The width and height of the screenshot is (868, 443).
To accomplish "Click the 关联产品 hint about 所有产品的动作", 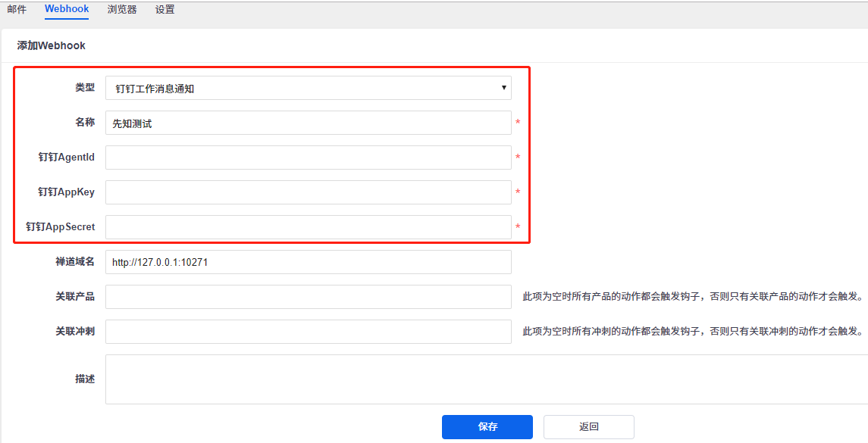I will point(693,296).
